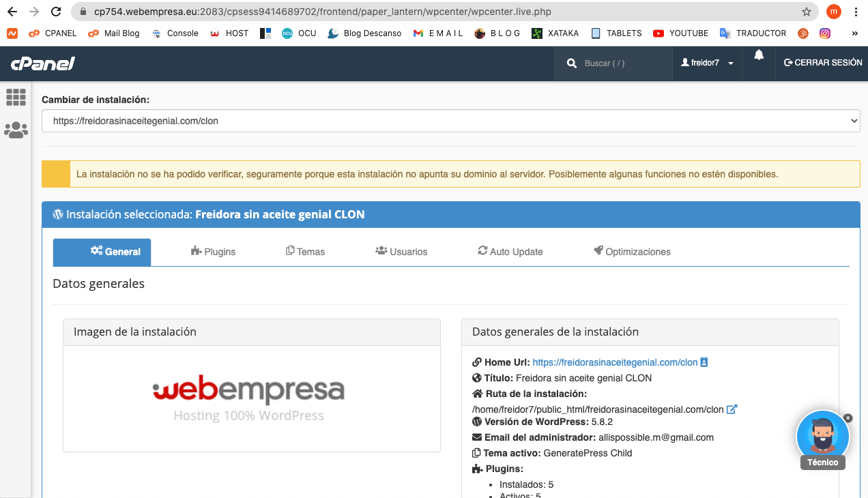Click the browser forward arrow
Image resolution: width=868 pixels, height=498 pixels.
click(x=34, y=12)
